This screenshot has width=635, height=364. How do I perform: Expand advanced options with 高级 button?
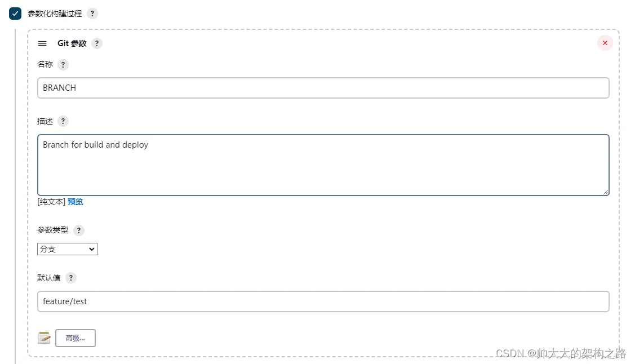(x=76, y=338)
